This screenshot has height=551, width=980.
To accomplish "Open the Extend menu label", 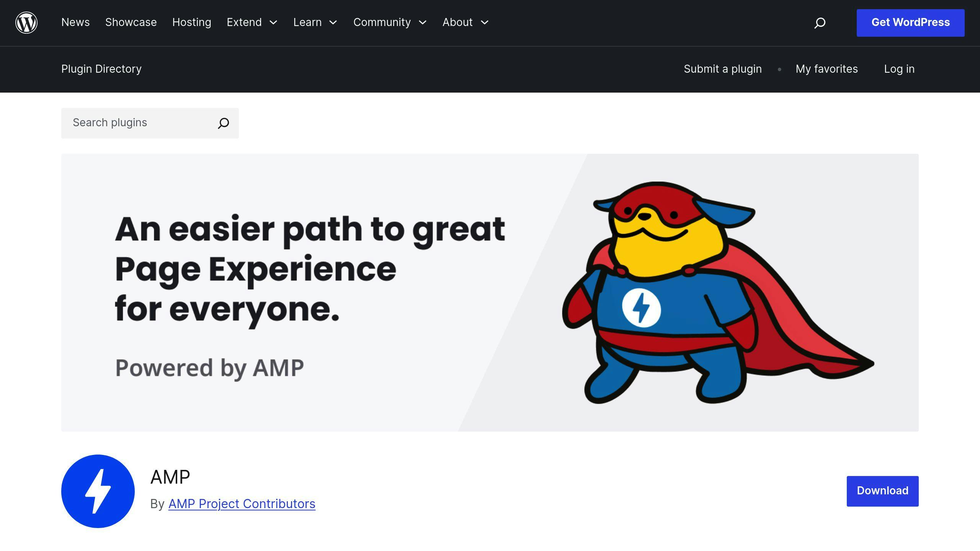I will click(x=244, y=23).
